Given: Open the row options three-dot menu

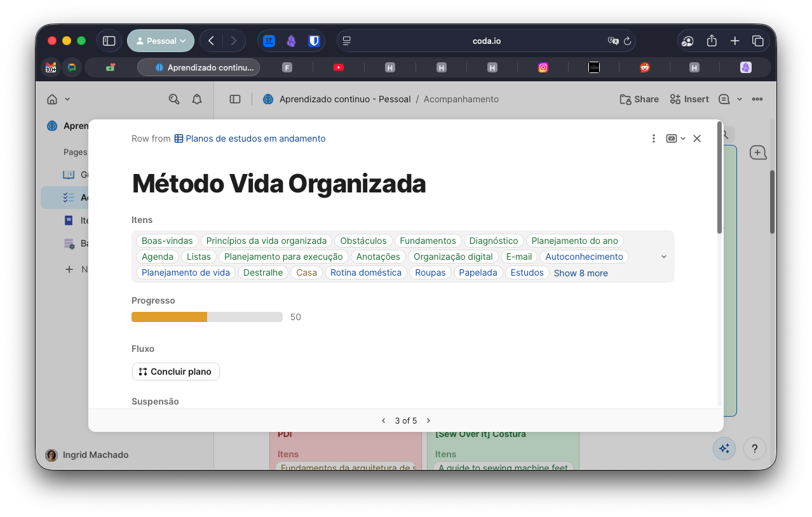Looking at the screenshot, I should [x=653, y=138].
